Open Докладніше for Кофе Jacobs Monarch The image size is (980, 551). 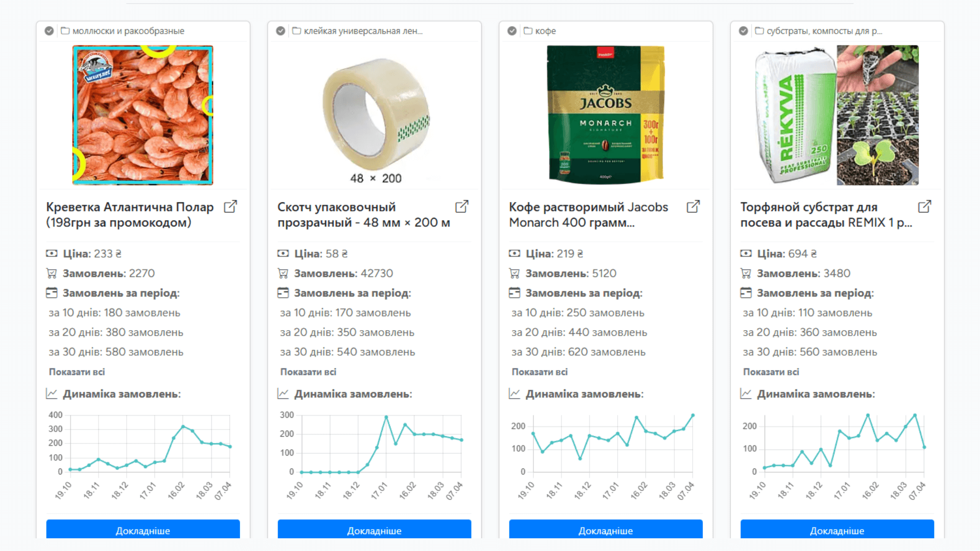coord(606,529)
